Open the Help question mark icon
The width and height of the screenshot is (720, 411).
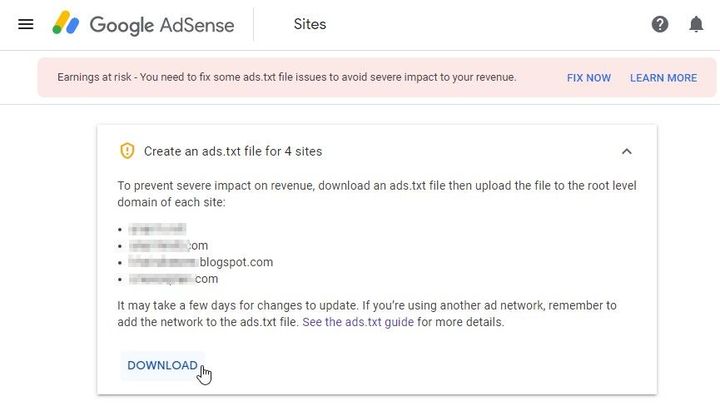pyautogui.click(x=660, y=24)
